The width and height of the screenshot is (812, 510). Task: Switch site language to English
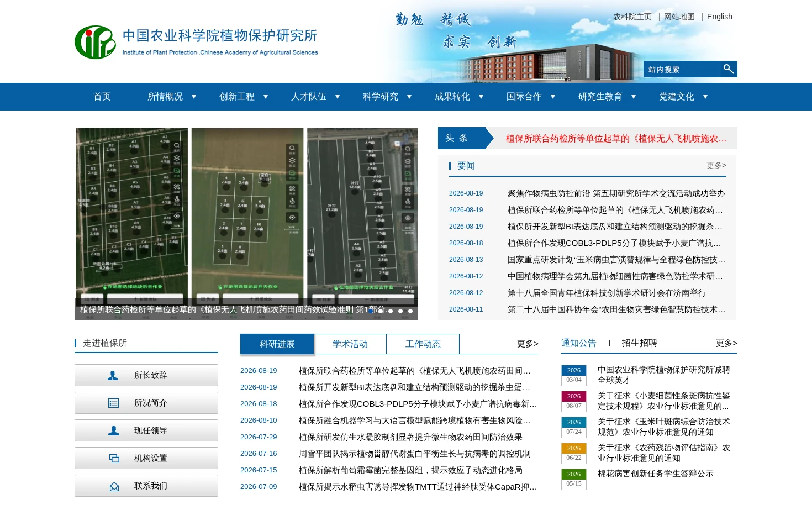point(720,17)
